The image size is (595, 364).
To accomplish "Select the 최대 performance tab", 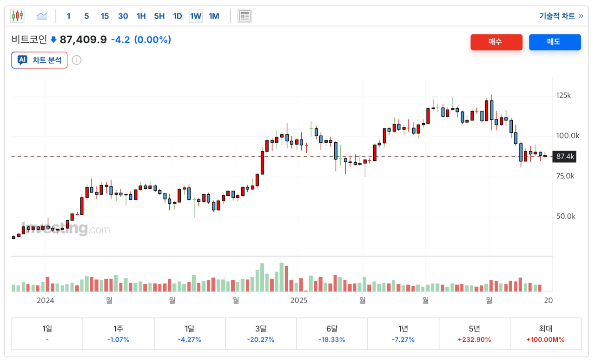I will point(546,333).
